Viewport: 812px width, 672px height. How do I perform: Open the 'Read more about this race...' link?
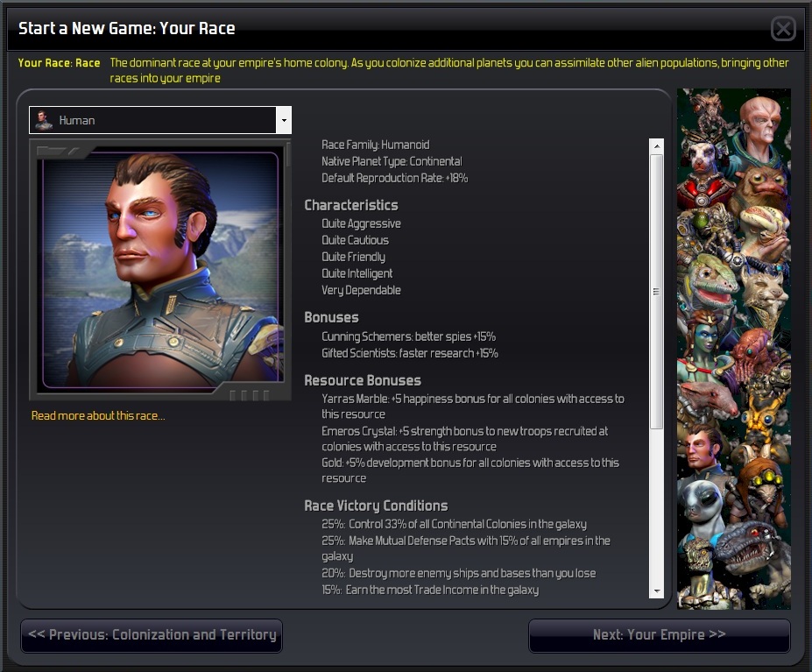point(98,415)
